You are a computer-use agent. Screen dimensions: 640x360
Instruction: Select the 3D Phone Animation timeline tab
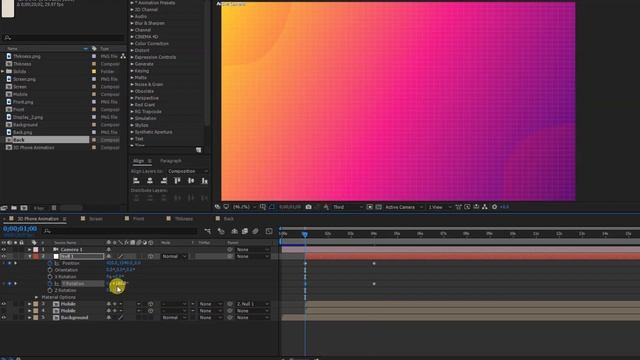38,219
